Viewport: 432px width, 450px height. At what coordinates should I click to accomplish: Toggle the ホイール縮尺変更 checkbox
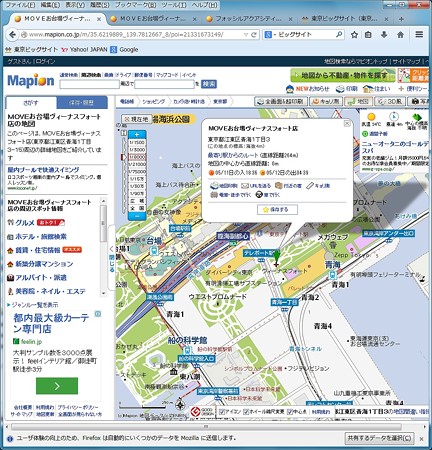click(246, 412)
